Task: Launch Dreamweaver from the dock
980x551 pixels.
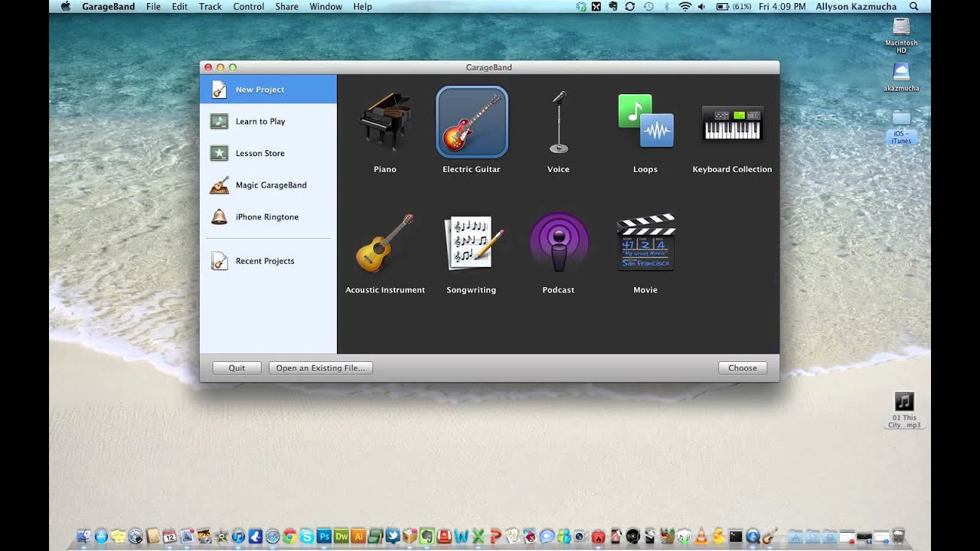Action: pyautogui.click(x=341, y=536)
